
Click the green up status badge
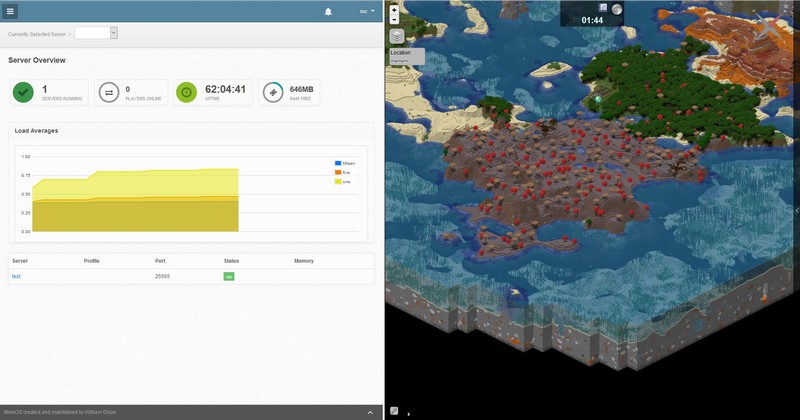coord(229,277)
